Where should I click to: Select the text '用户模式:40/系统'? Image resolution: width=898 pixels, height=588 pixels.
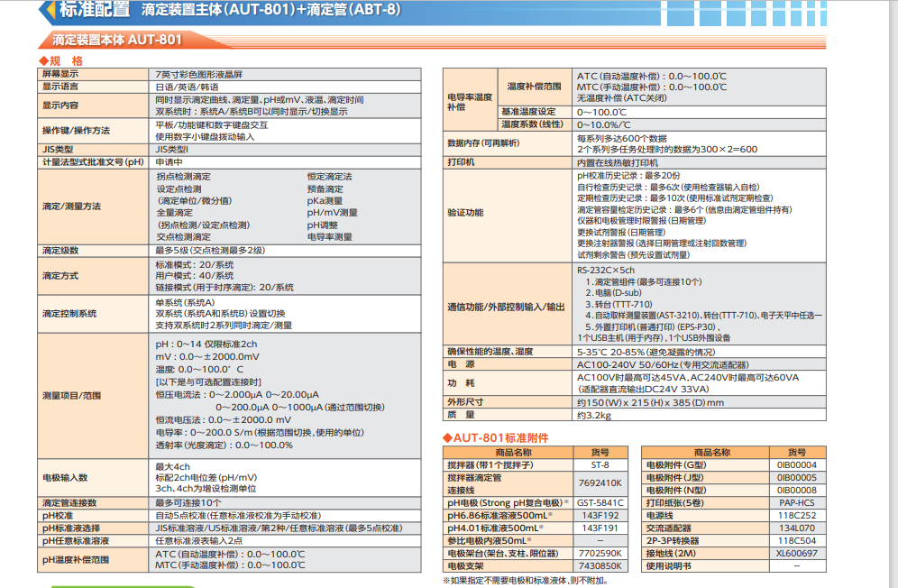pyautogui.click(x=194, y=276)
